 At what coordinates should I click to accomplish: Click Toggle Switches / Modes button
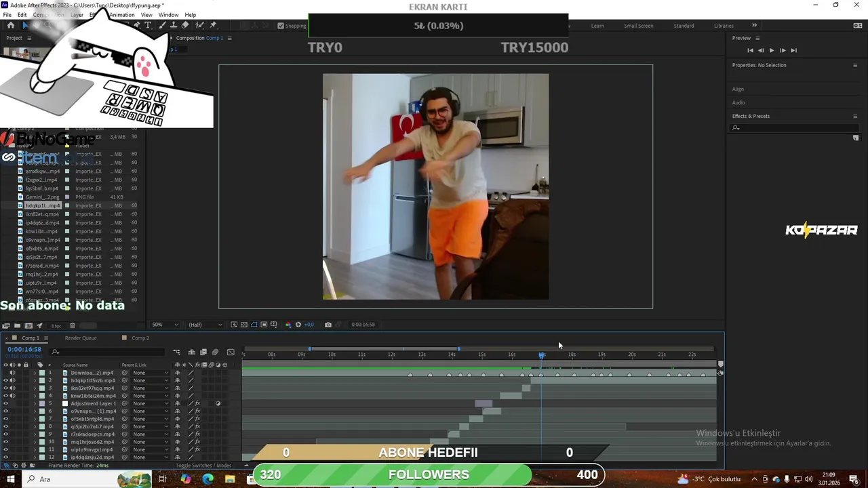tap(203, 466)
